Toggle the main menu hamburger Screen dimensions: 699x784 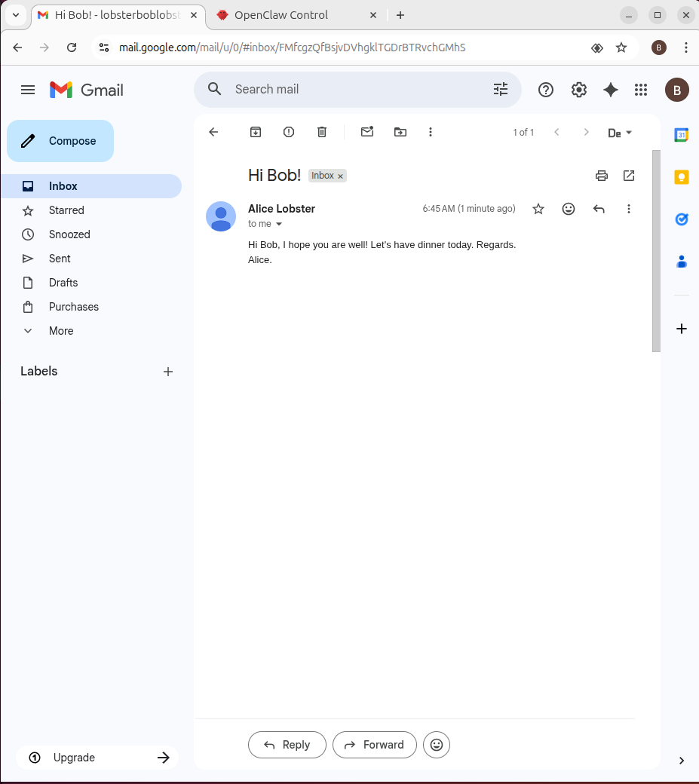pos(28,90)
